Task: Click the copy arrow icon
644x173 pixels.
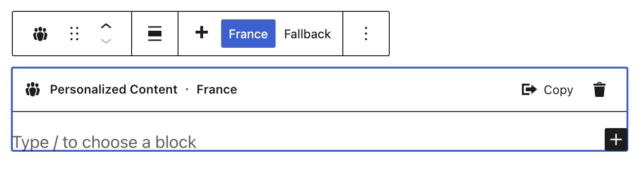Action: pyautogui.click(x=529, y=89)
